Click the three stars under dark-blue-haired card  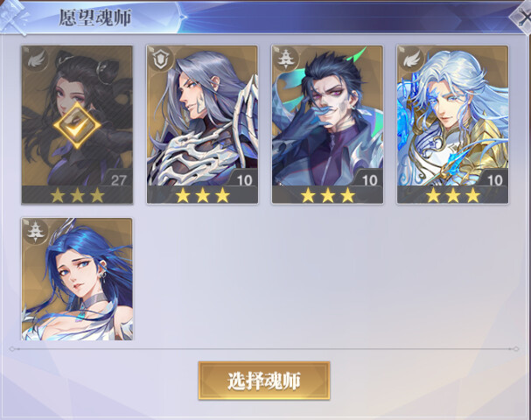click(x=327, y=196)
